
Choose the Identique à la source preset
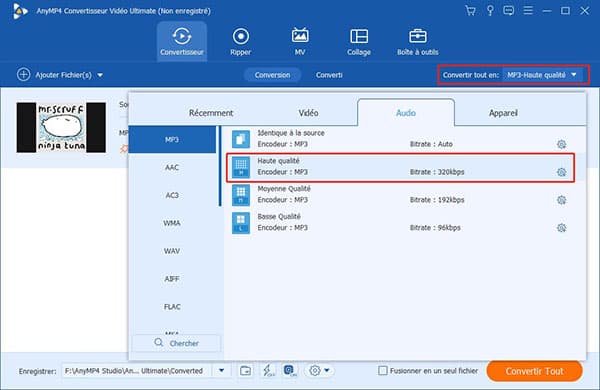(405, 139)
